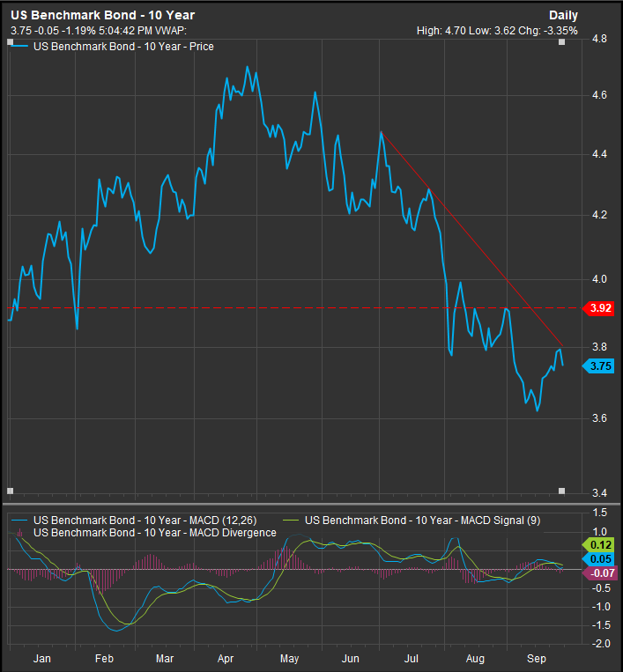Click the green MACD Signal legend line swatch
This screenshot has width=623, height=672.
[291, 521]
